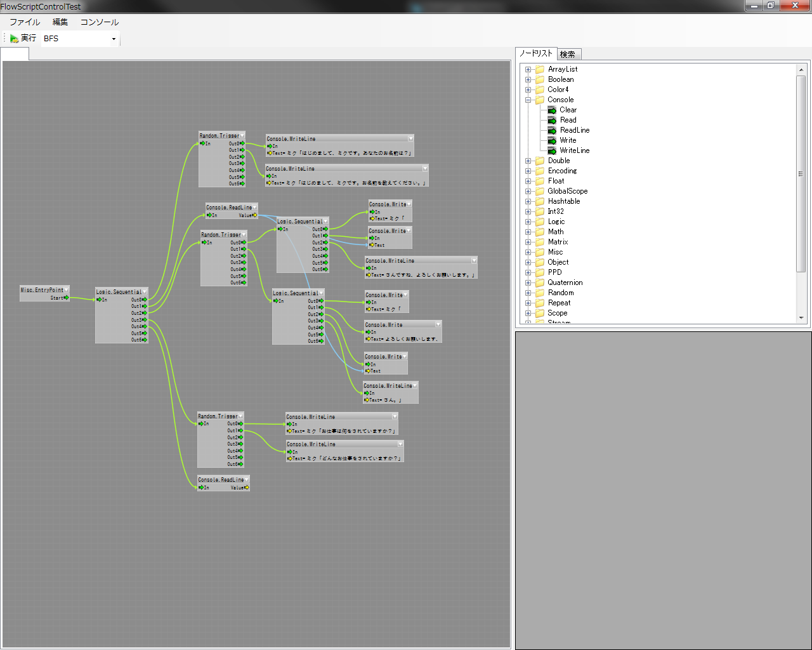The width and height of the screenshot is (812, 650).
Task: Select the Clear node icon under Console
Action: click(552, 110)
